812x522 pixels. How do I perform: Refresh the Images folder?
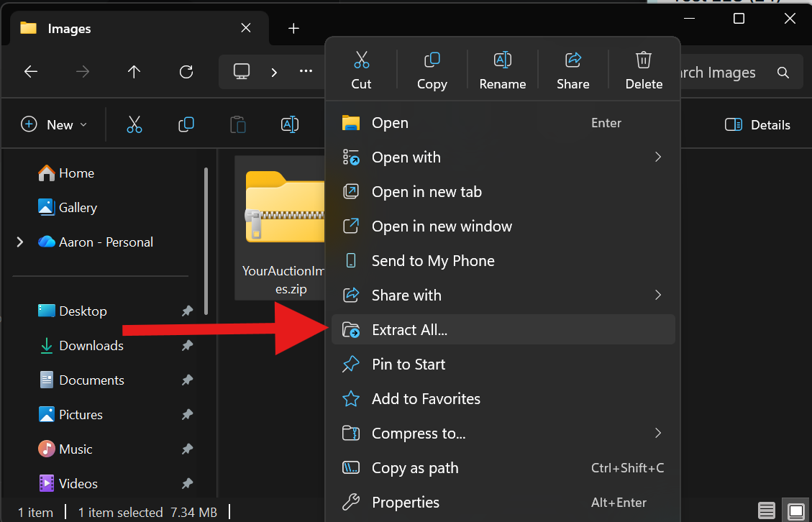[x=186, y=72]
